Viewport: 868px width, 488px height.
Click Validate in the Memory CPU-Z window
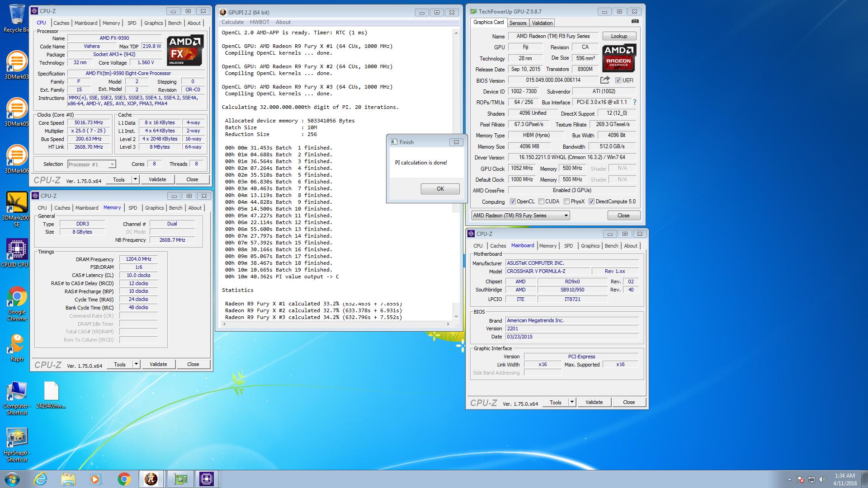coord(158,364)
